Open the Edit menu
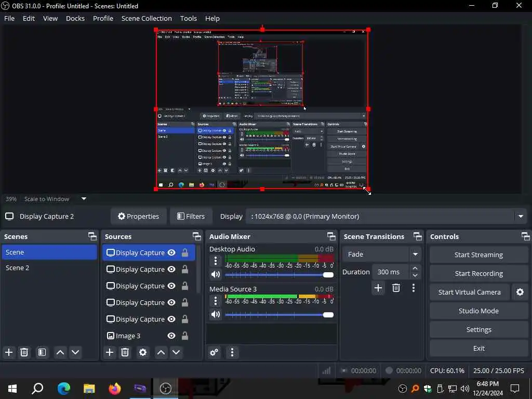 29,18
